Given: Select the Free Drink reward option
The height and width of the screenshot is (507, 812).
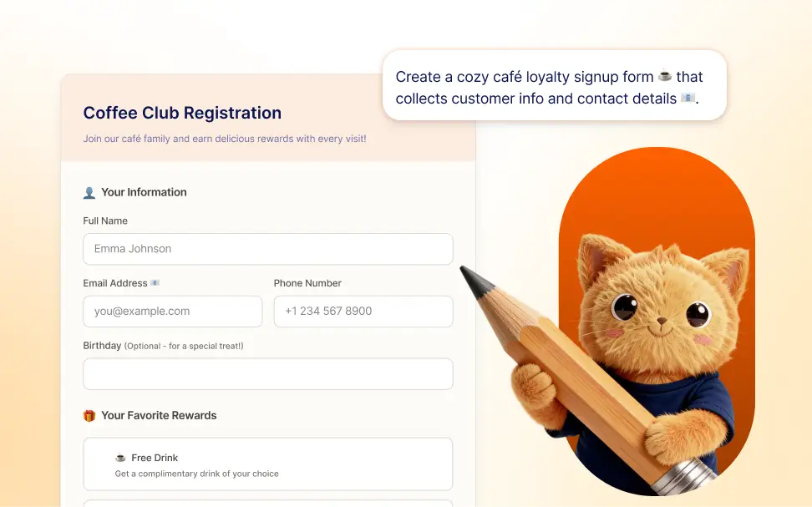Looking at the screenshot, I should [x=268, y=464].
